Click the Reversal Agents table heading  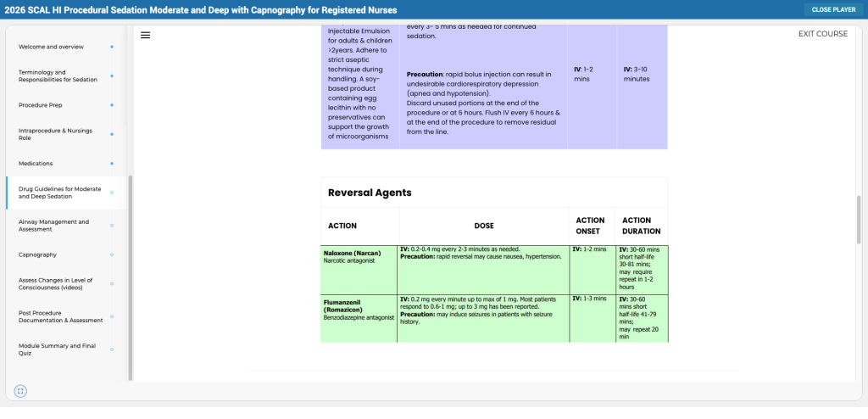pyautogui.click(x=370, y=193)
